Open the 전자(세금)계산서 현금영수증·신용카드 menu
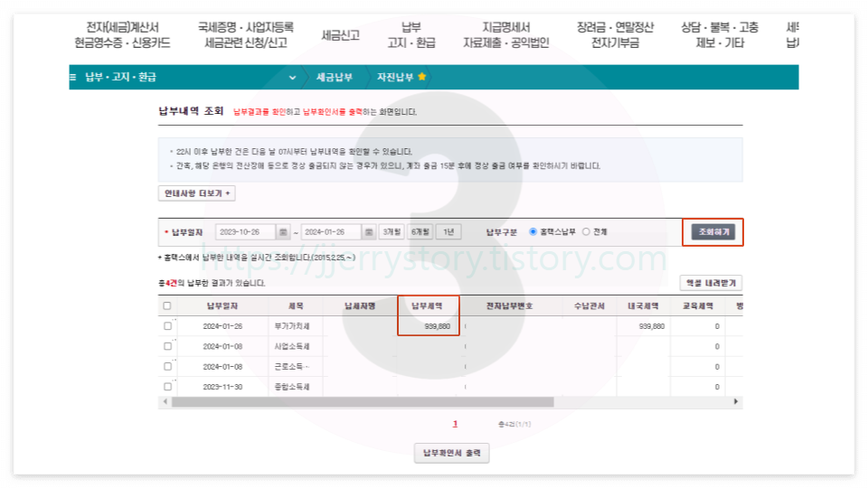This screenshot has width=868, height=488. click(122, 35)
